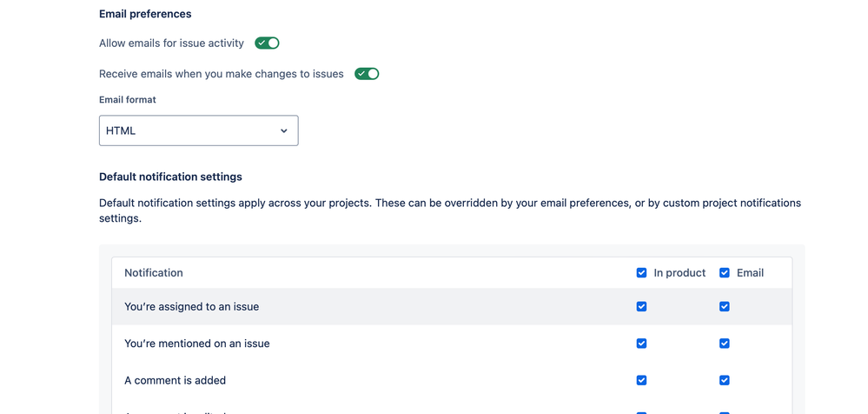The image size is (868, 414).
Task: Select the You're assigned to an issue row label
Action: 191,306
